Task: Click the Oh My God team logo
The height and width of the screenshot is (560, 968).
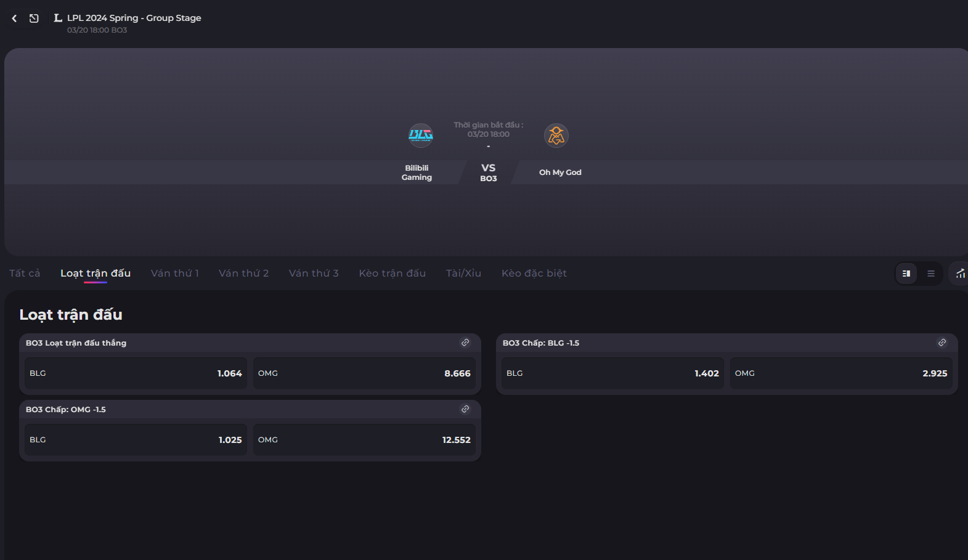Action: point(556,135)
